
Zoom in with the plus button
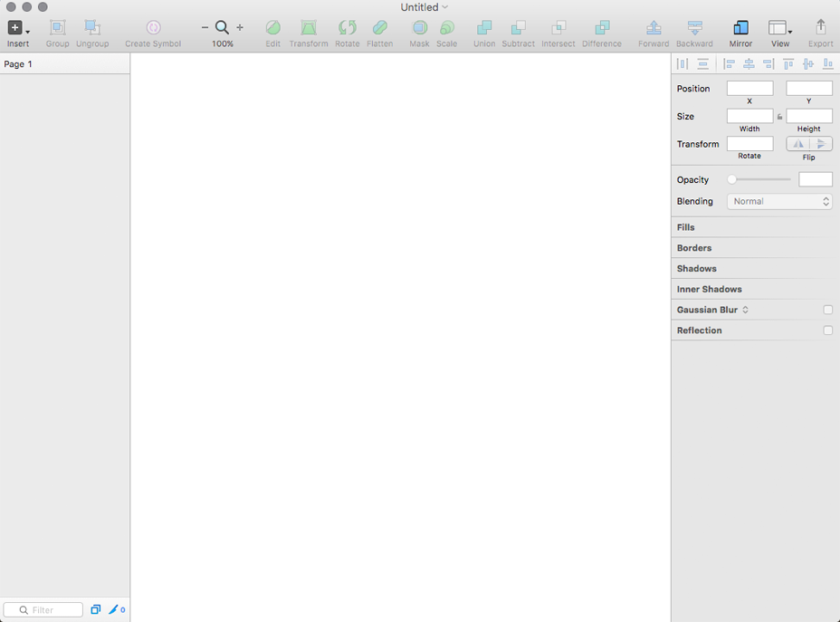(240, 28)
